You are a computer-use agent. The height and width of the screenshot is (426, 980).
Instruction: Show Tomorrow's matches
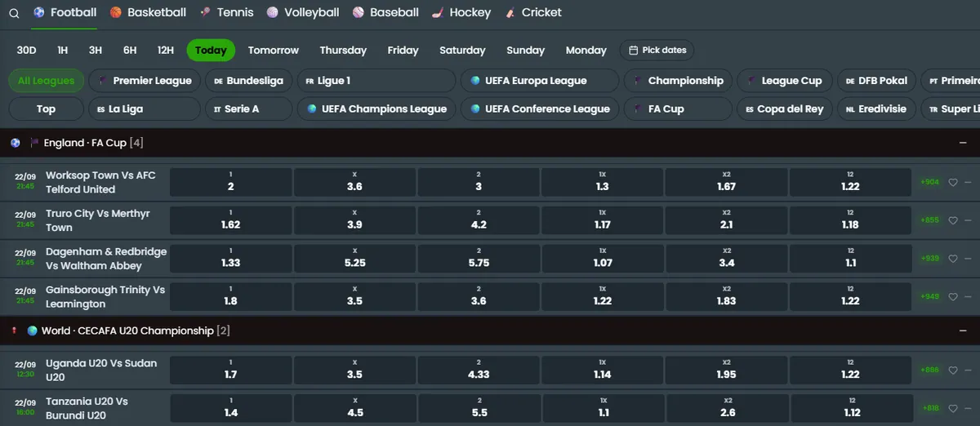pos(274,50)
